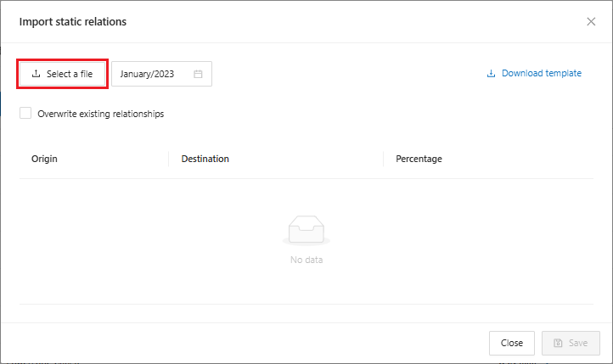This screenshot has width=613, height=364.
Task: Click the floppy disk icon on Save
Action: coord(558,343)
